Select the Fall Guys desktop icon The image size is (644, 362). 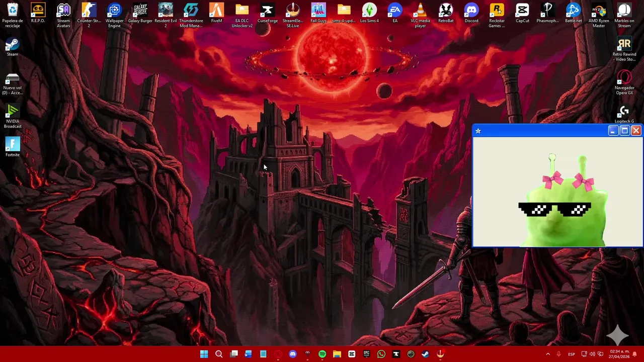click(318, 13)
